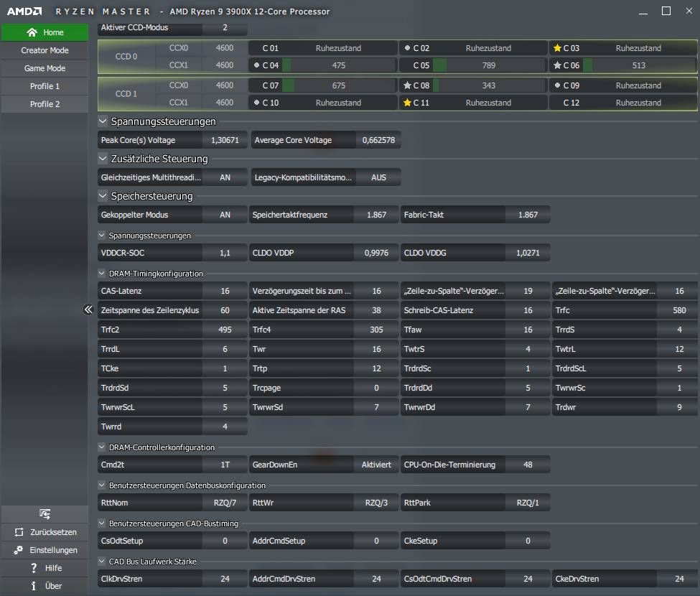Image resolution: width=700 pixels, height=596 pixels.
Task: Click Gleichzeitiges Multithreading AN value
Action: coord(225,177)
